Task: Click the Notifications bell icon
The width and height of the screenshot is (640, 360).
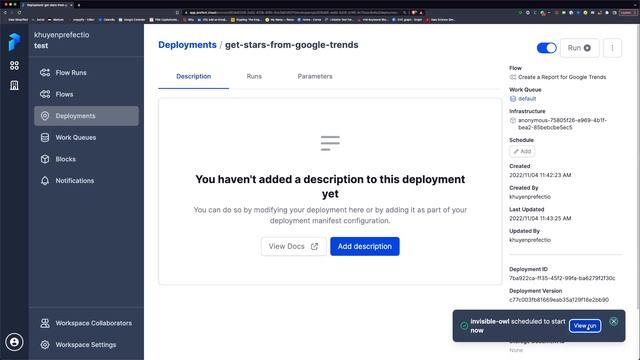Action: (45, 180)
